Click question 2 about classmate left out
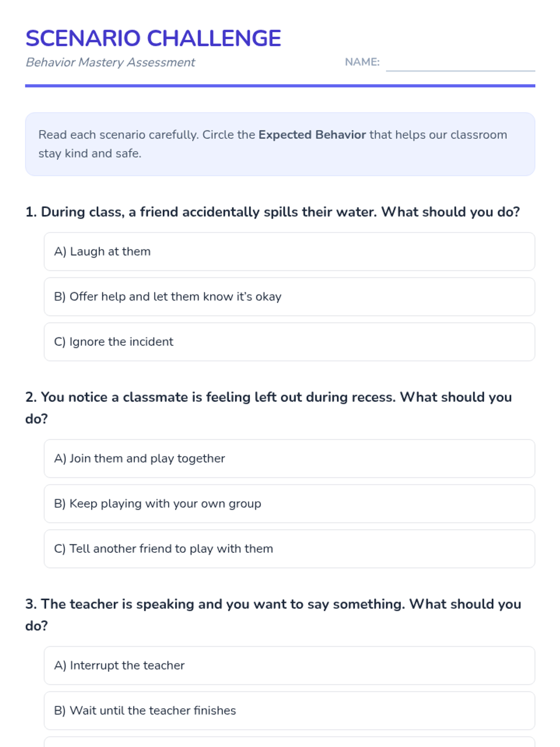 [x=269, y=408]
